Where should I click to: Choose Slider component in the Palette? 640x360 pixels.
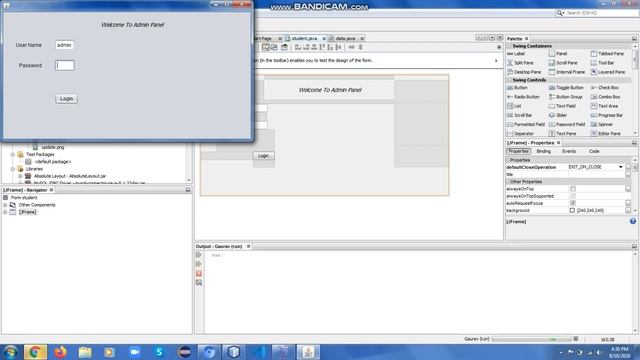tap(558, 115)
